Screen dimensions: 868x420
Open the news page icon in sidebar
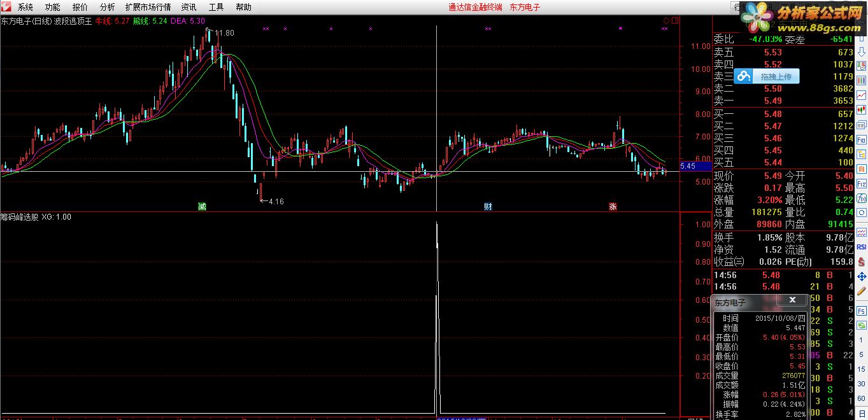pyautogui.click(x=861, y=124)
